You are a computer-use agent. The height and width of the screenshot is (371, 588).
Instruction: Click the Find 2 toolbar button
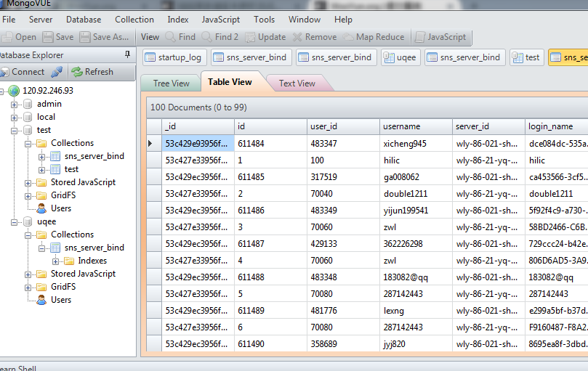(x=220, y=37)
